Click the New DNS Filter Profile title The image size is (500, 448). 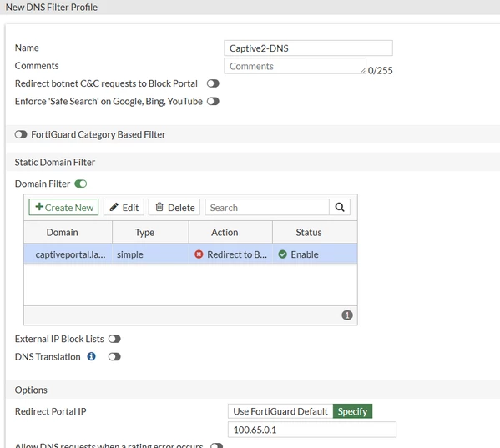click(x=52, y=7)
